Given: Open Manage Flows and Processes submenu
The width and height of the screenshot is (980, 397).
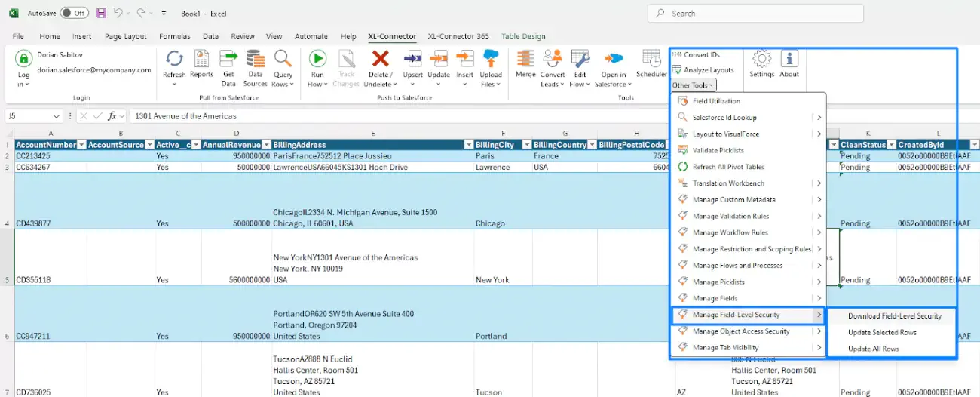Looking at the screenshot, I should (x=749, y=266).
